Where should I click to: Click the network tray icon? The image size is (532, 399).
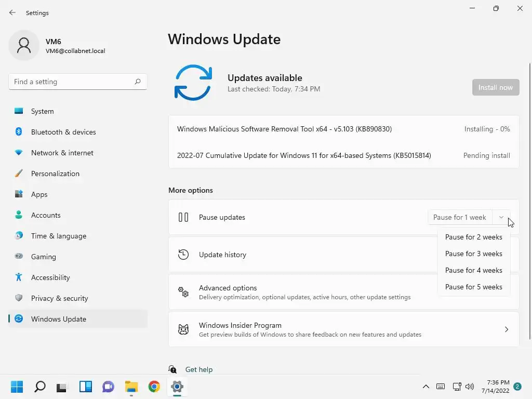coord(457,387)
